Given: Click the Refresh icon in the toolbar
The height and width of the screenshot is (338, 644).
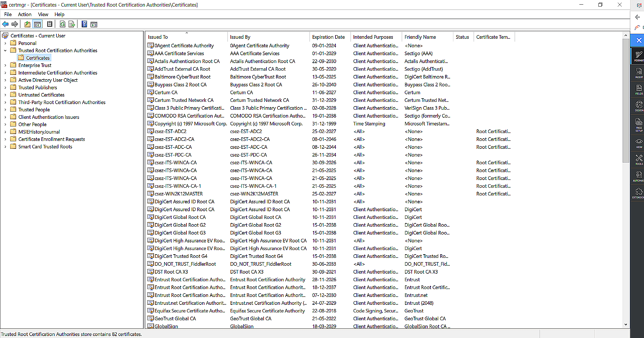Looking at the screenshot, I should click(x=62, y=24).
